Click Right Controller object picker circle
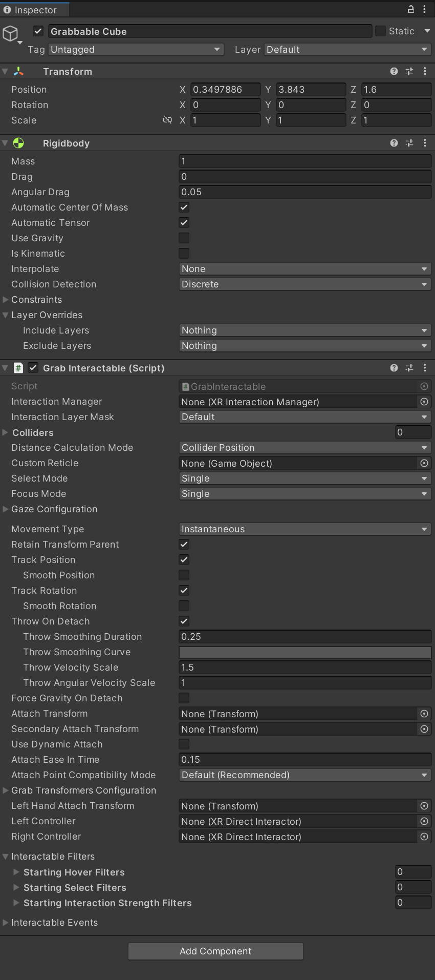 click(x=424, y=837)
